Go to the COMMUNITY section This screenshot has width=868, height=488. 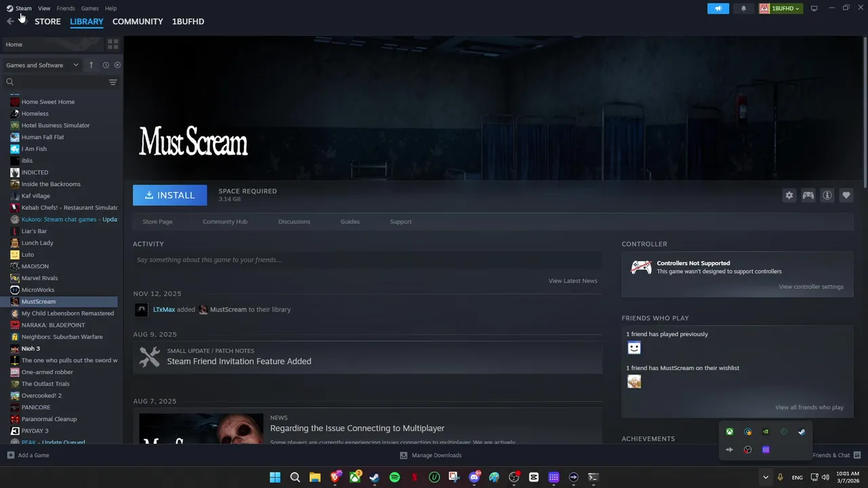pyautogui.click(x=138, y=22)
